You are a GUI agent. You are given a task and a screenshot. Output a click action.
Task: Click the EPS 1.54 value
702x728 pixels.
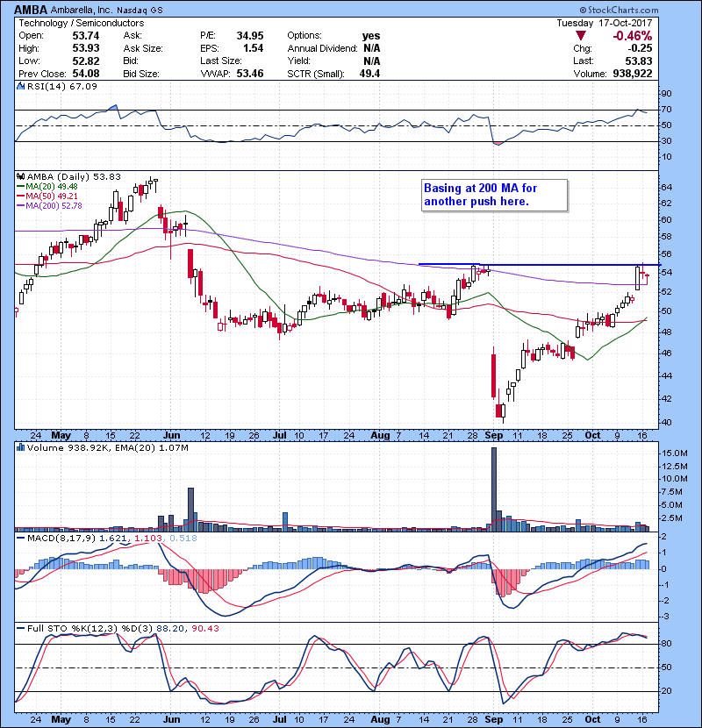[x=254, y=48]
